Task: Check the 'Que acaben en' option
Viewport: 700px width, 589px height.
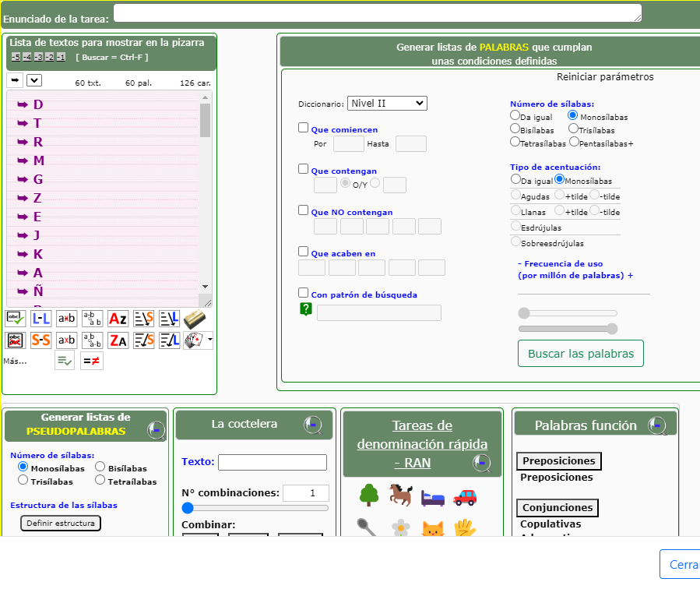Action: click(x=304, y=252)
